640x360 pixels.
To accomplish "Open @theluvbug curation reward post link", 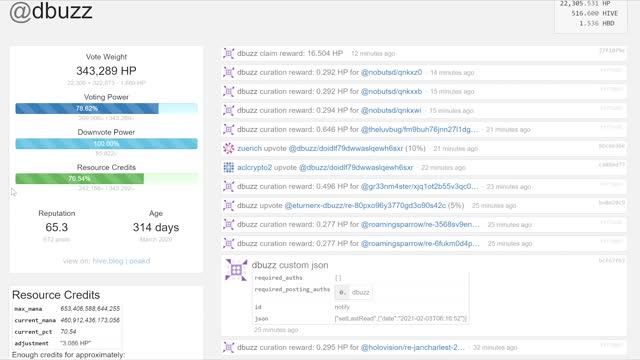I will tap(420, 129).
